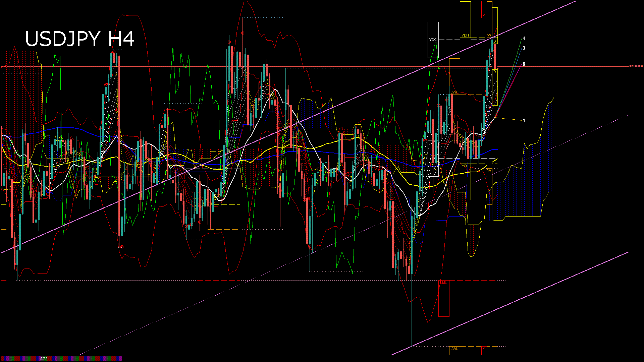Select projection line label 3

(524, 48)
